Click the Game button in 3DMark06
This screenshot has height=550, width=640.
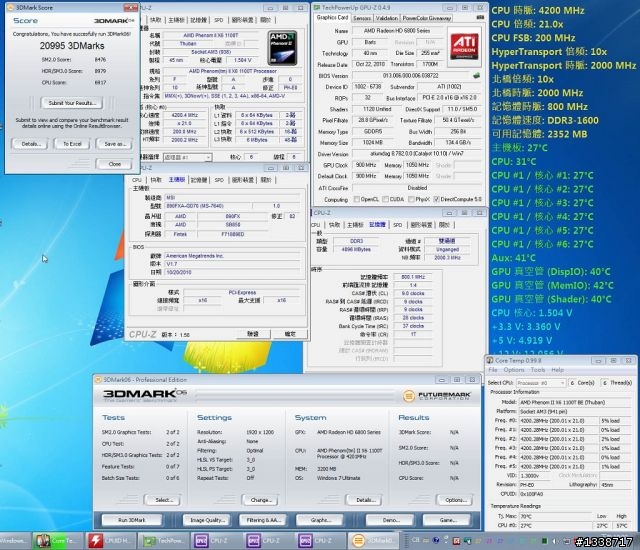447,520
